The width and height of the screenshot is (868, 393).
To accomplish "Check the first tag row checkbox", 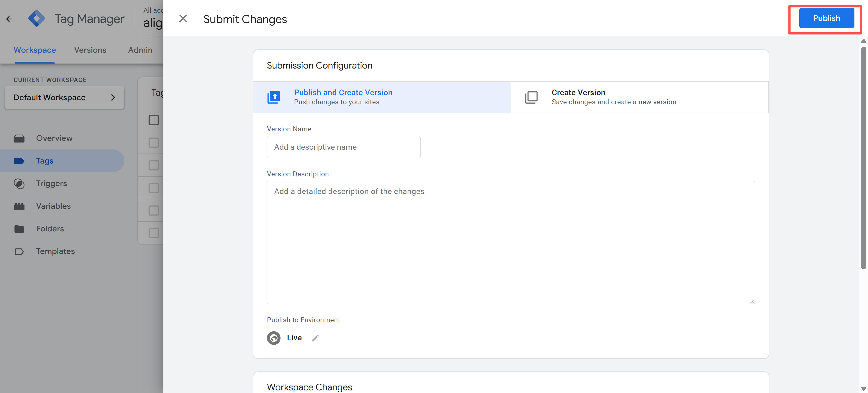I will (x=154, y=143).
